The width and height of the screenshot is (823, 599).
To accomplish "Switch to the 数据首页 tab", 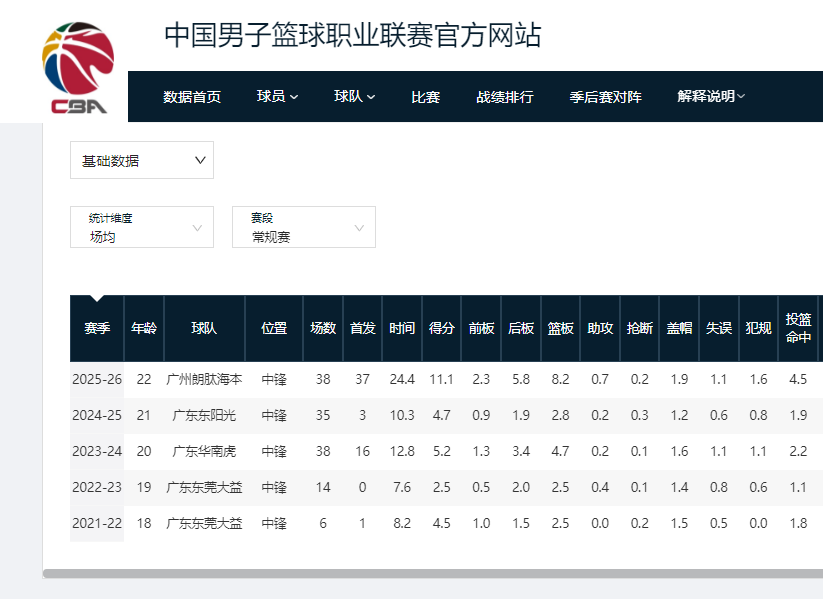I will pos(190,97).
